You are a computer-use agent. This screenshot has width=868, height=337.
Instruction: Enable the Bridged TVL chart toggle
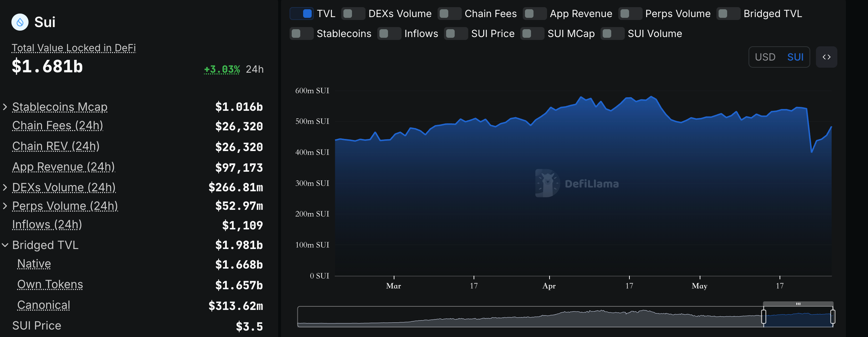click(x=728, y=14)
